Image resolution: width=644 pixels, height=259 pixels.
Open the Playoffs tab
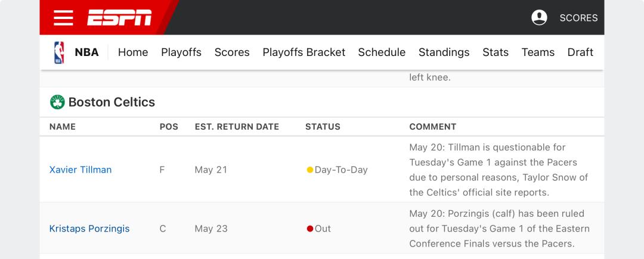[x=181, y=52]
